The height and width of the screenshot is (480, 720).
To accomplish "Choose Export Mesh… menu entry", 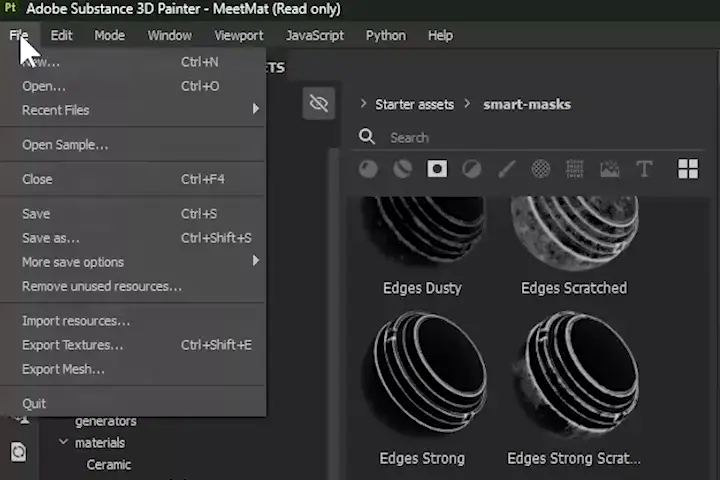I will click(x=133, y=369).
